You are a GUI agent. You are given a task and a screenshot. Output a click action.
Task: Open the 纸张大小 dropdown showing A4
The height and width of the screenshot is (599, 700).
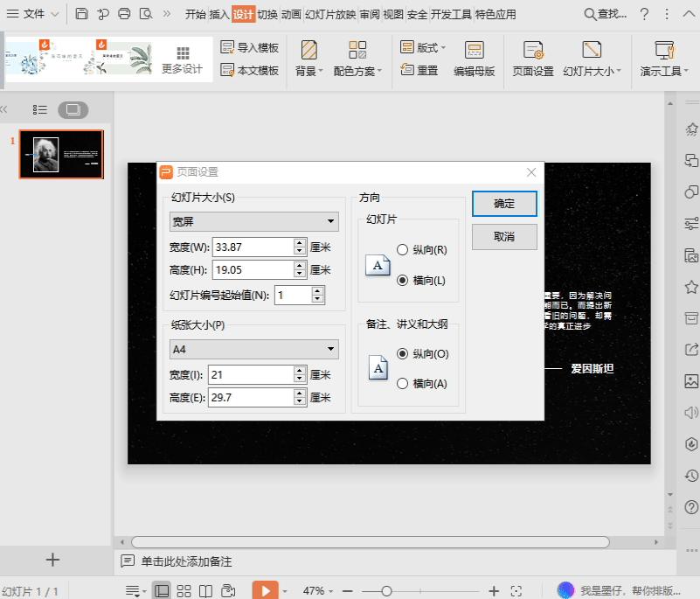point(253,349)
